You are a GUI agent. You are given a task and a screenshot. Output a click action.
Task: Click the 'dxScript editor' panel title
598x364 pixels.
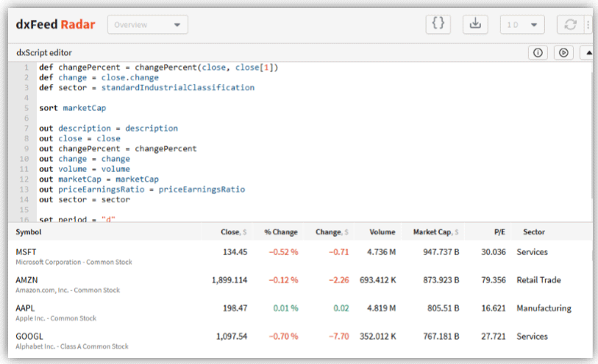[x=44, y=53]
